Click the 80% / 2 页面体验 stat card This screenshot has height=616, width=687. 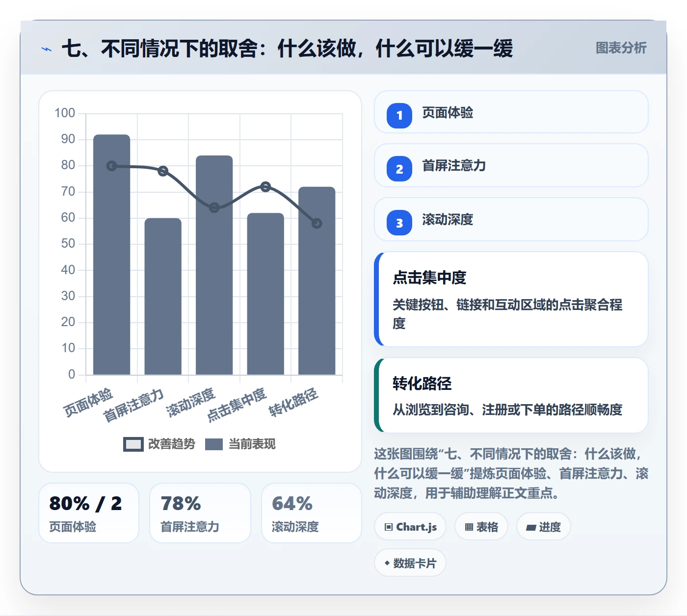89,513
